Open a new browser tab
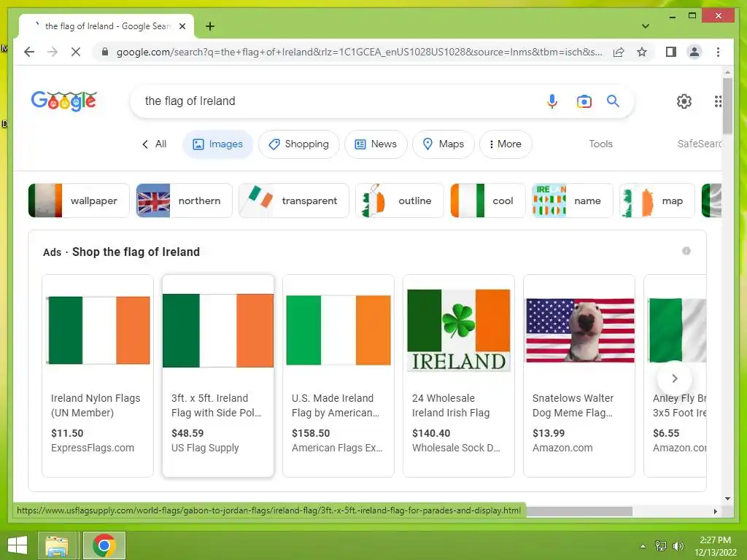The width and height of the screenshot is (747, 560). point(210,26)
